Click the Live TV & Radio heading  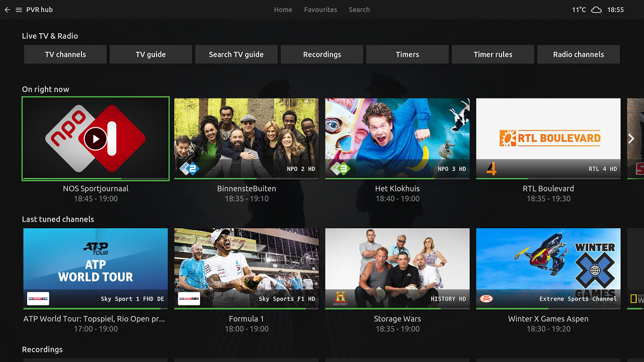50,36
